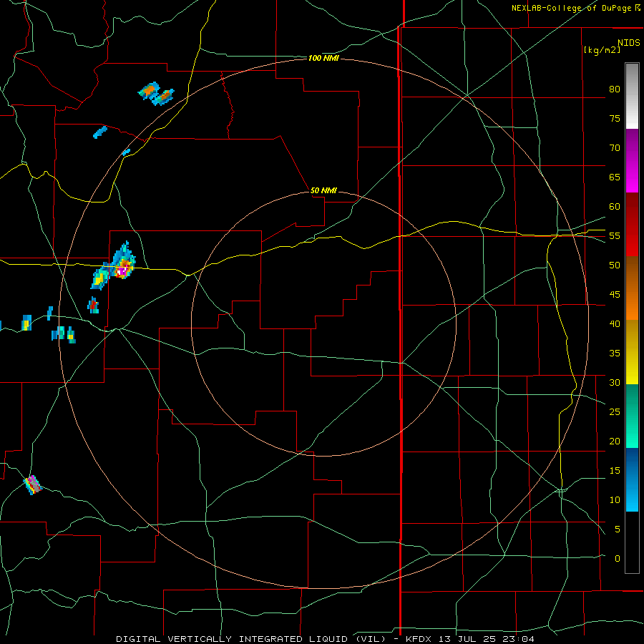Screen dimensions: 644x644
Task: Click the 65 value on the VIL scale
Action: pos(615,177)
